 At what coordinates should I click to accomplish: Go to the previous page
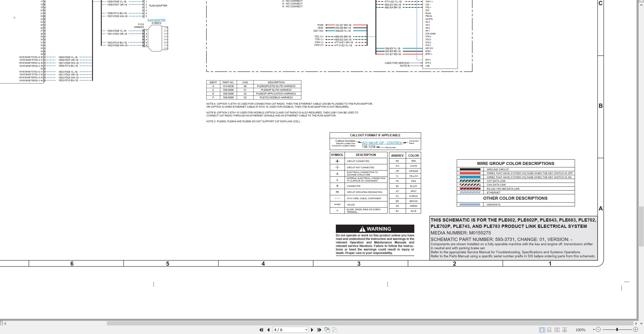point(268,330)
